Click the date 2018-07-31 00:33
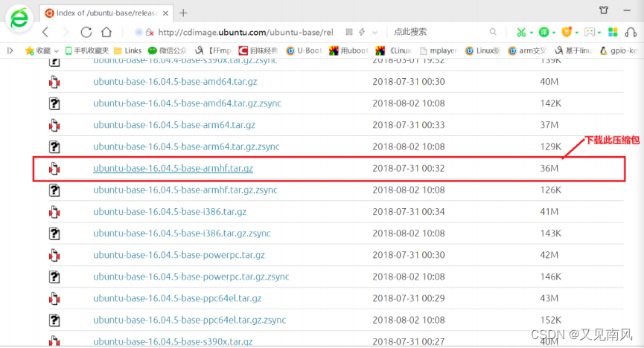This screenshot has width=644, height=348. coord(409,125)
